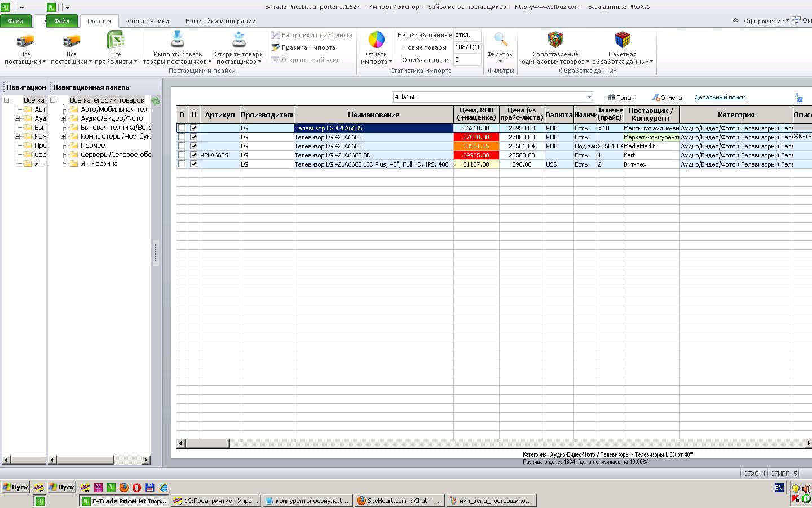Sort by the Цена, RUB (+наценка) column header
Screen dimensions: 812x508
pos(476,115)
